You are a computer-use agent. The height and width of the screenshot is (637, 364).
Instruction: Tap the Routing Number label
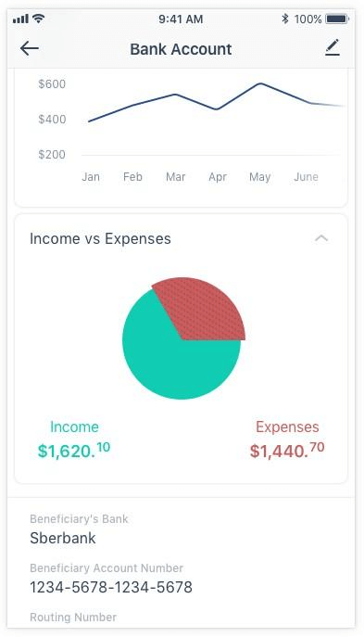coord(73,618)
